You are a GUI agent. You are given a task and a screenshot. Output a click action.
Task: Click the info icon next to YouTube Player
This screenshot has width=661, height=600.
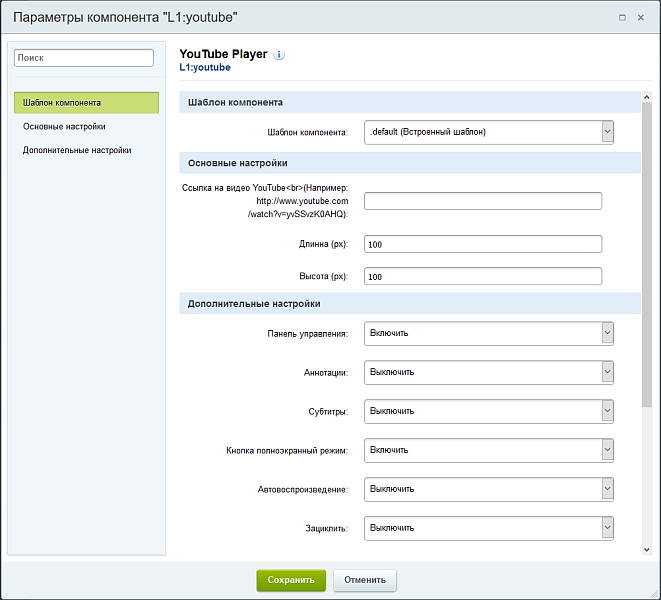click(279, 55)
